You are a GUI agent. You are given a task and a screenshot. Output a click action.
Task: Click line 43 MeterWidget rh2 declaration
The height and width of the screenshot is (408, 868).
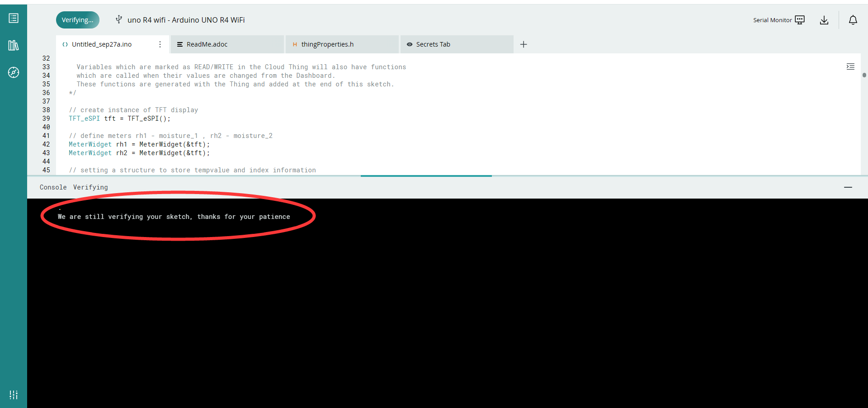[139, 153]
